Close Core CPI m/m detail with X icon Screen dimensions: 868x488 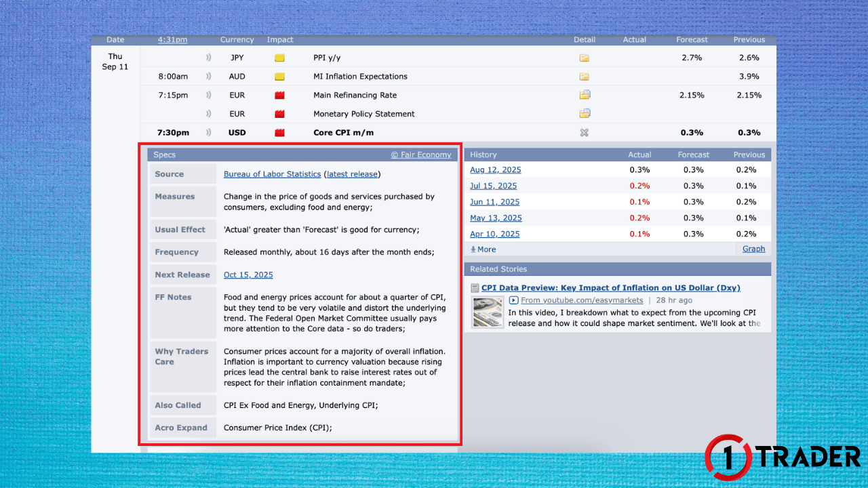(584, 133)
